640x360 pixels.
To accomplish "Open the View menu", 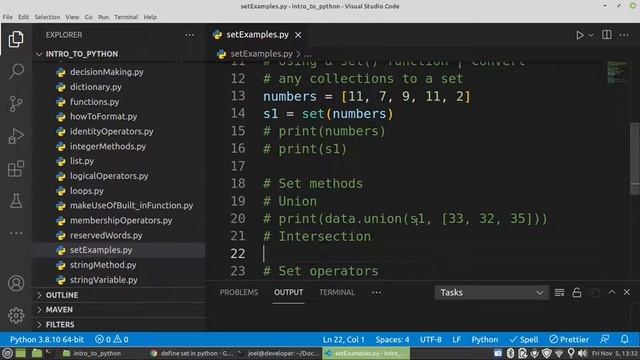I will 72,17.
